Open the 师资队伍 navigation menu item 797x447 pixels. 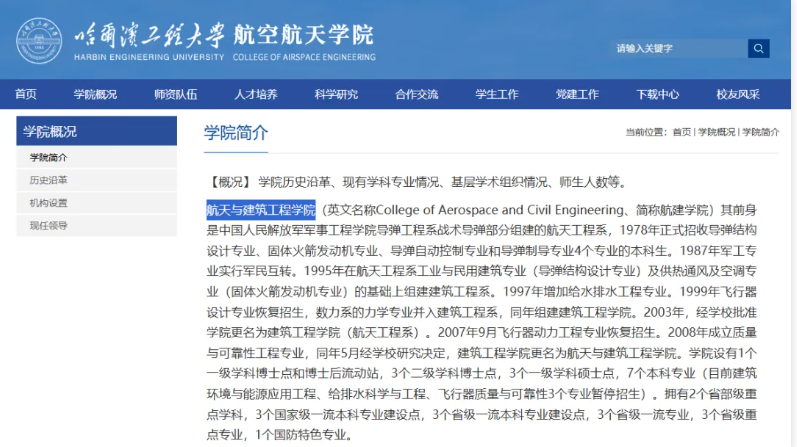[175, 94]
